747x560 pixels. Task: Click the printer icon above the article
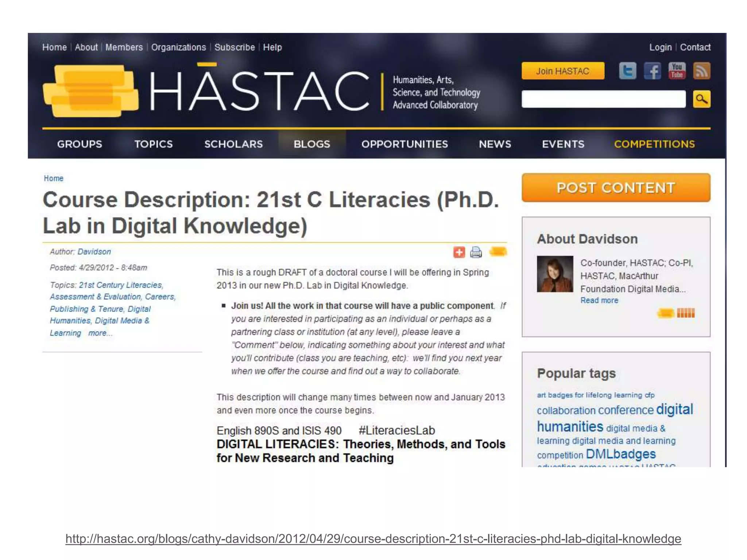click(x=476, y=252)
